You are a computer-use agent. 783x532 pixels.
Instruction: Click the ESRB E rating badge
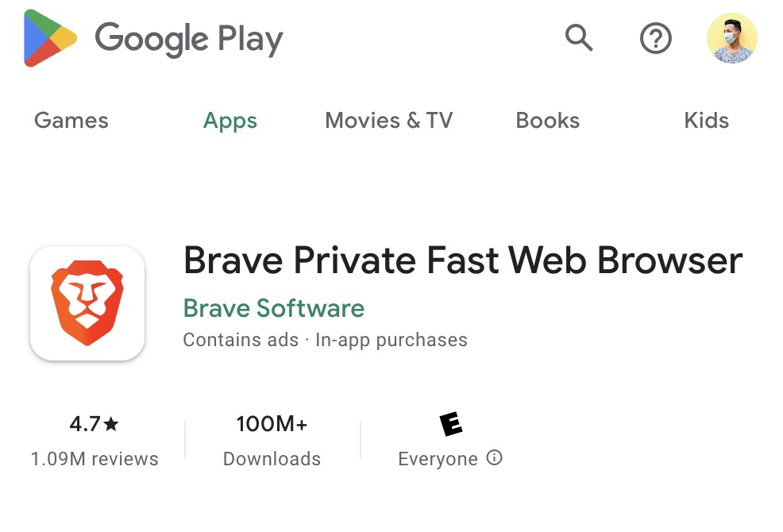pyautogui.click(x=451, y=424)
